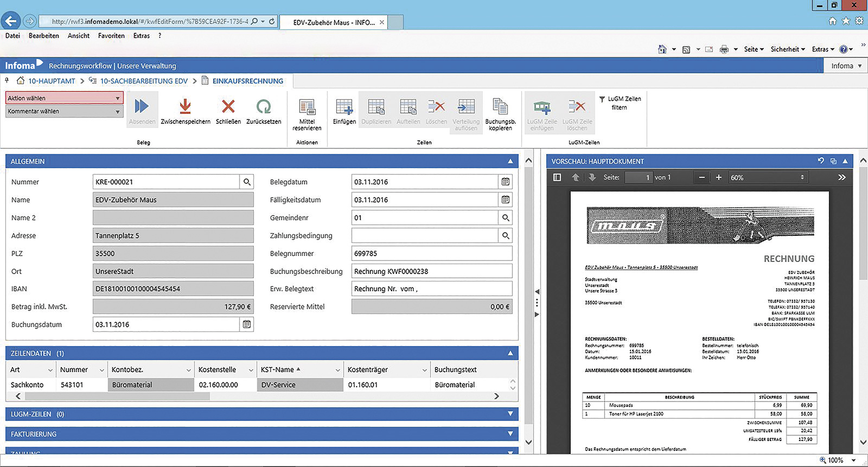Open the Extras menu in menu bar
868x467 pixels.
point(142,36)
